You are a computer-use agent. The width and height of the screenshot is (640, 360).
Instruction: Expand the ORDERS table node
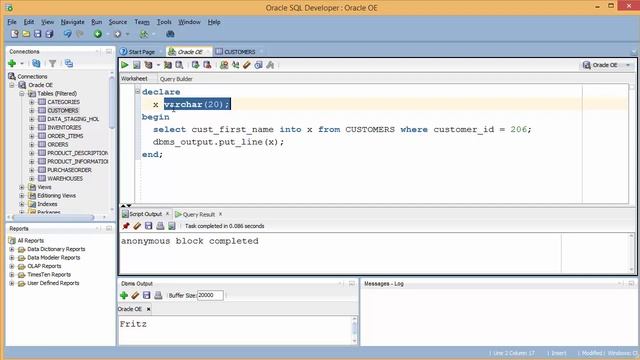pyautogui.click(x=32, y=144)
